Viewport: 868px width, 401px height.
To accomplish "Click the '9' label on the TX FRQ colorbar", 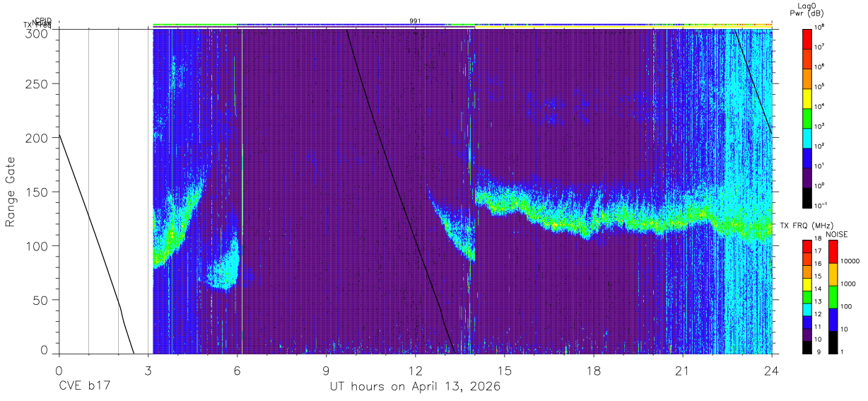I will tap(817, 351).
